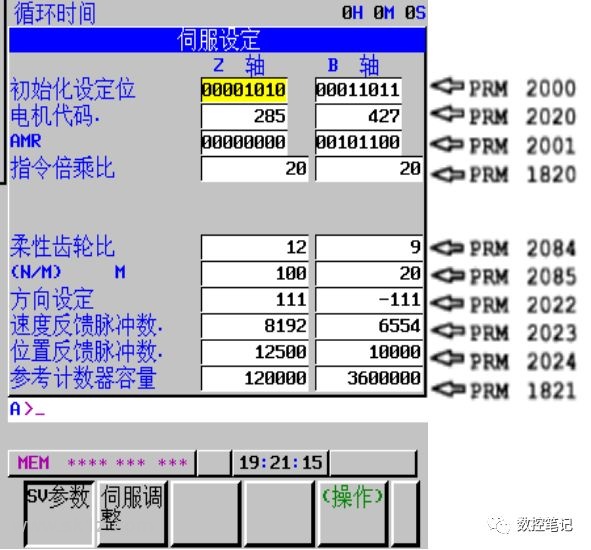This screenshot has width=591, height=550.
Task: Click Z axis 参考计数器容量 value 120000
Action: (x=255, y=378)
